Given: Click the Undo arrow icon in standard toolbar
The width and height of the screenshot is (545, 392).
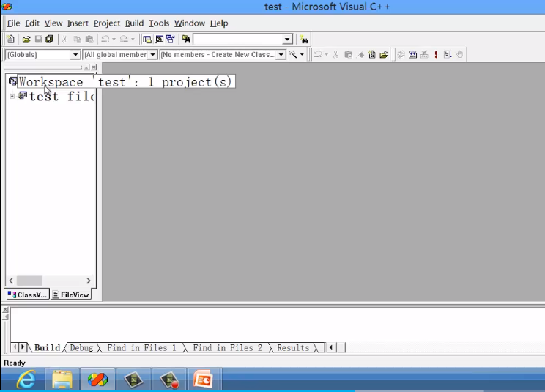Looking at the screenshot, I should pos(105,40).
